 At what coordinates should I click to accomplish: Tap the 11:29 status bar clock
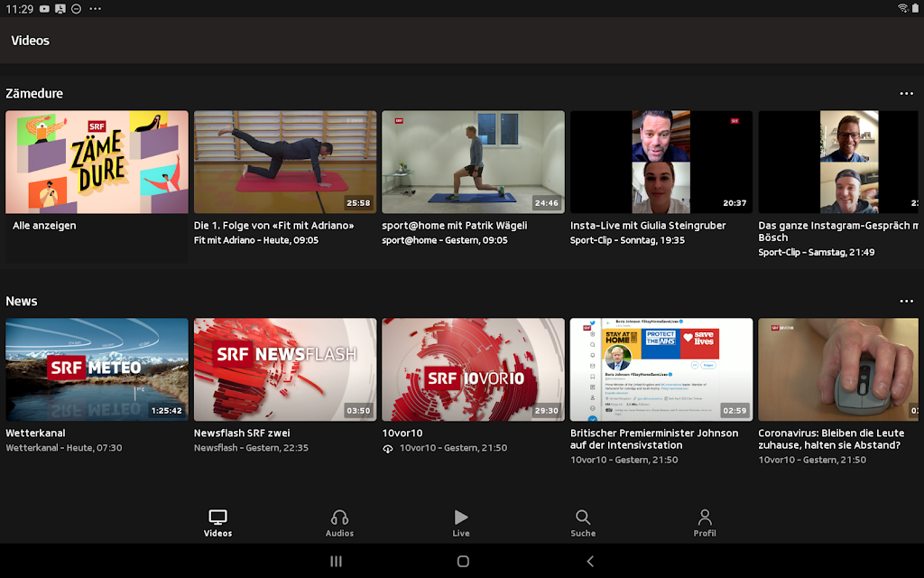coord(20,9)
